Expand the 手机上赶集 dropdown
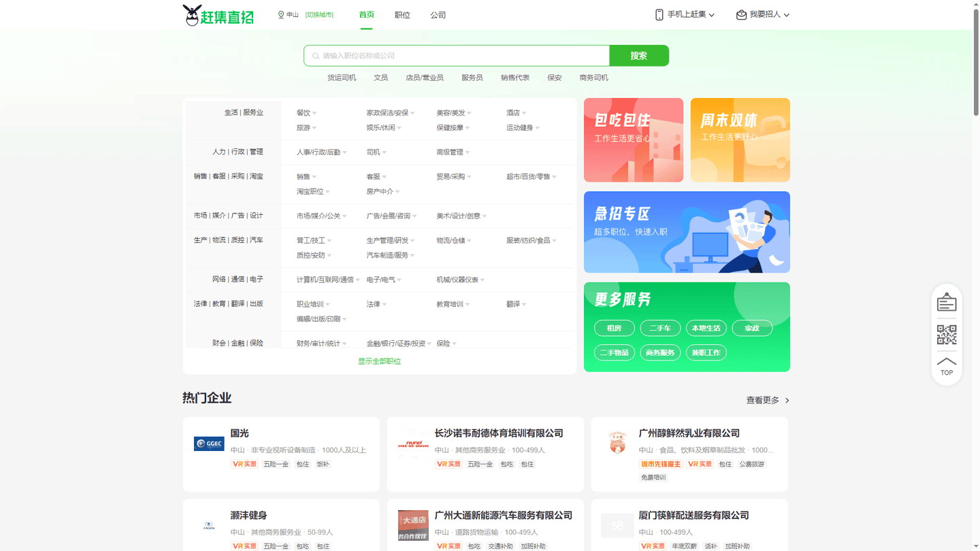 [712, 15]
